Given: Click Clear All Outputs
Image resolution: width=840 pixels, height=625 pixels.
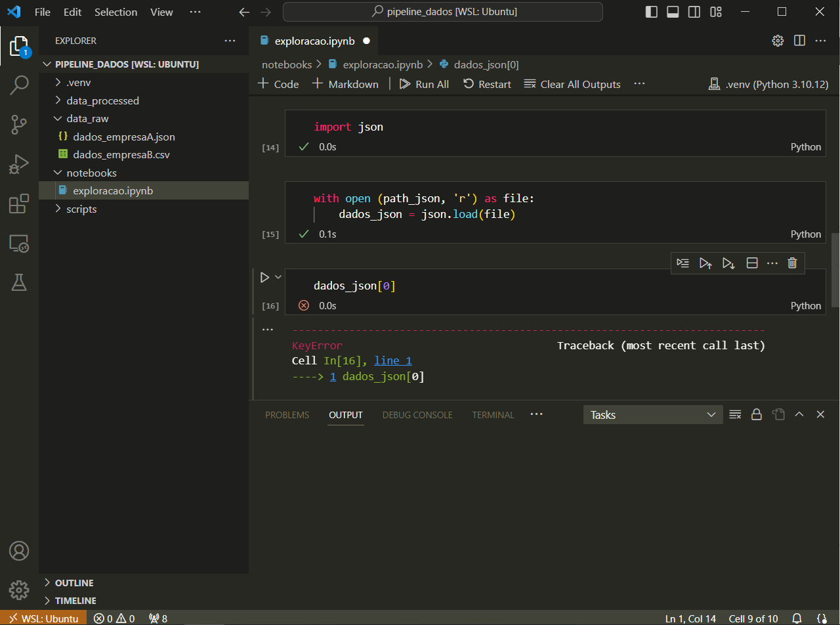Looking at the screenshot, I should (572, 84).
